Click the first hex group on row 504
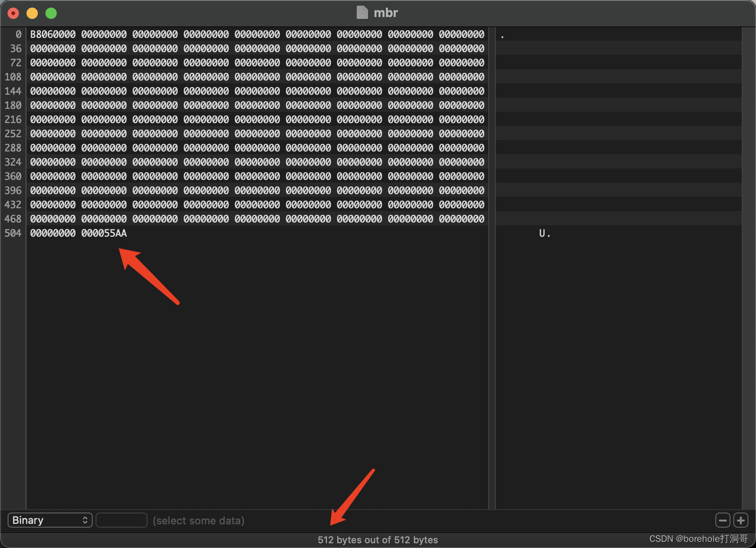This screenshot has width=756, height=548. point(53,233)
